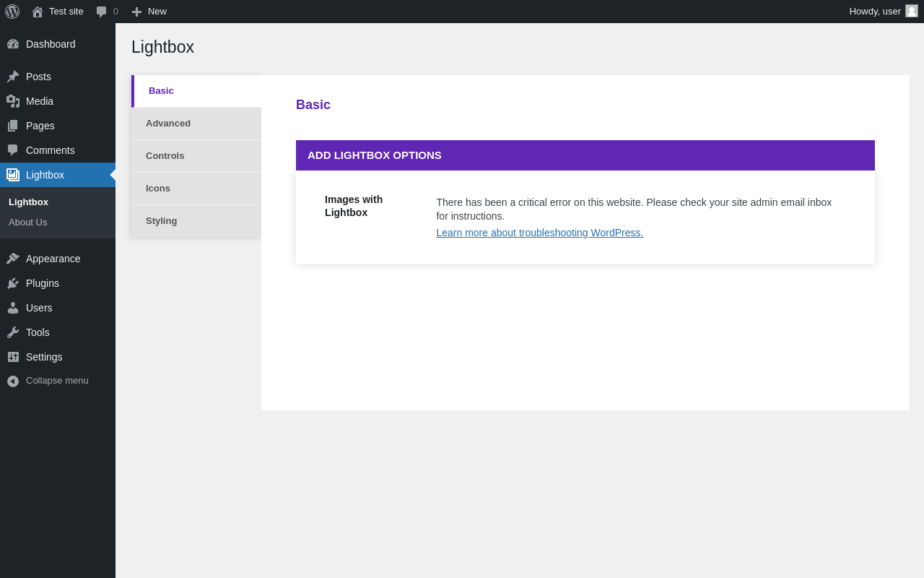Image resolution: width=924 pixels, height=578 pixels.
Task: Open the Media library icon
Action: (13, 101)
